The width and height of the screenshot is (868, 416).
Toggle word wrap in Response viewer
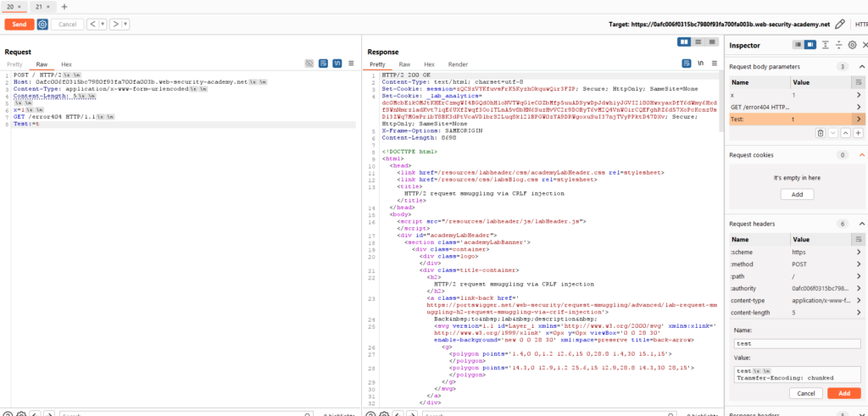coord(687,64)
